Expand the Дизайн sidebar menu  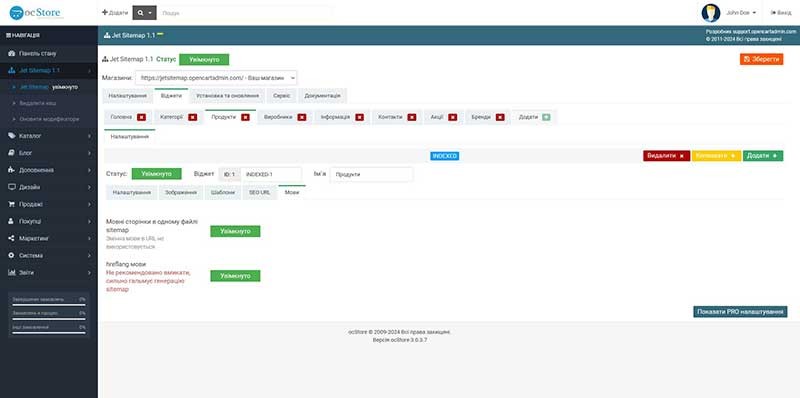tap(48, 187)
